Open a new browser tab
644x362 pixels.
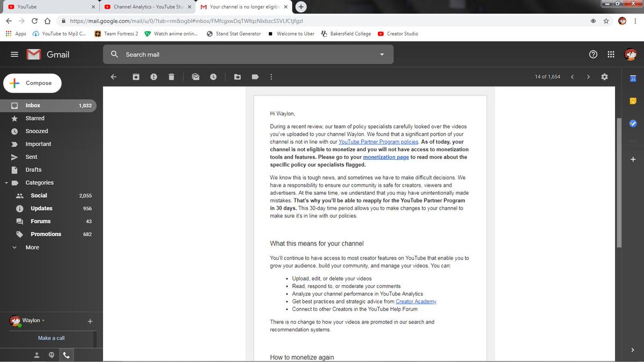click(x=301, y=7)
